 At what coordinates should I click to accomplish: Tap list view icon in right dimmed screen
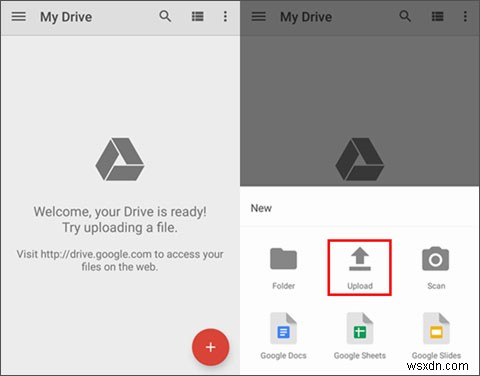[x=438, y=16]
